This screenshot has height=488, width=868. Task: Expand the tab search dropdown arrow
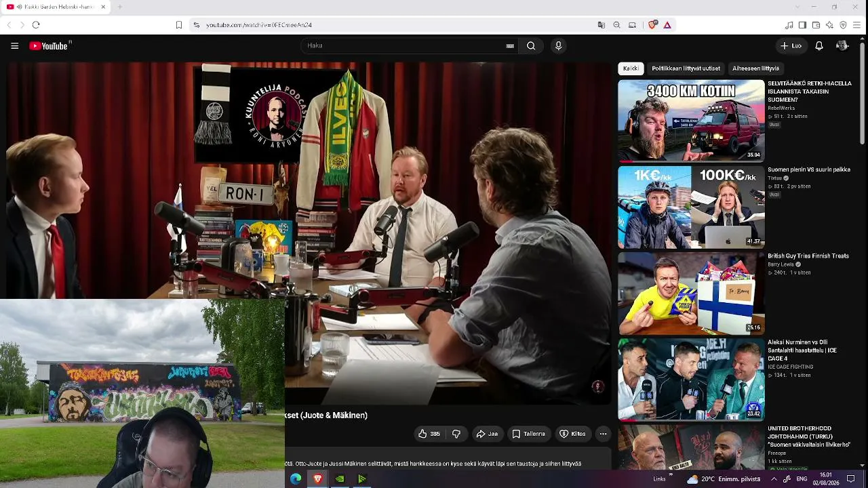pos(797,7)
